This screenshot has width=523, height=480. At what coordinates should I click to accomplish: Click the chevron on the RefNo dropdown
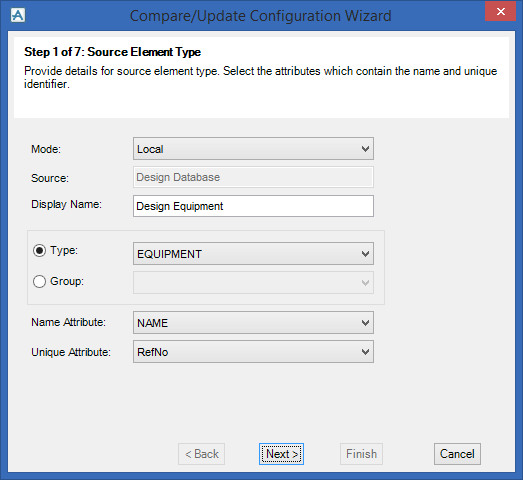365,352
